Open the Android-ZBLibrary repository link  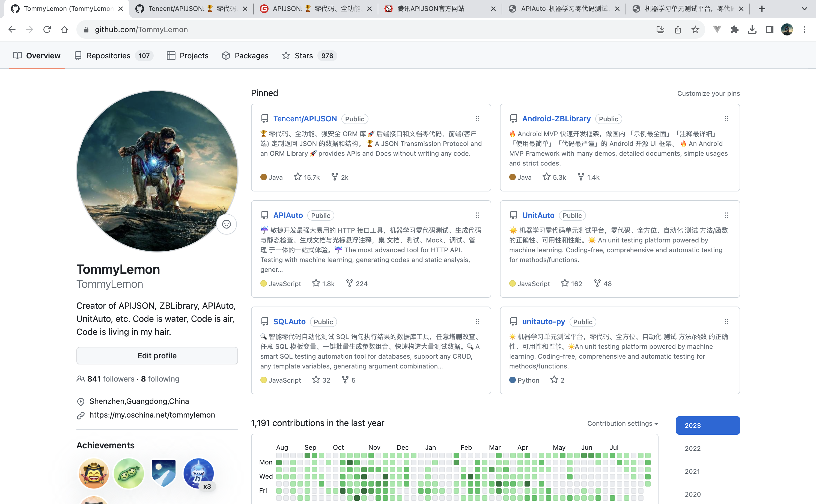pos(556,119)
